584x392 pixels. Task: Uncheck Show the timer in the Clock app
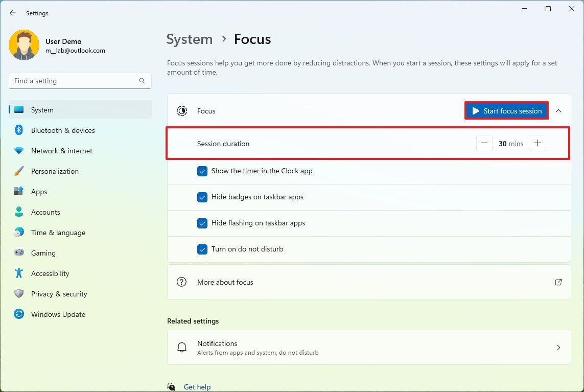(202, 171)
